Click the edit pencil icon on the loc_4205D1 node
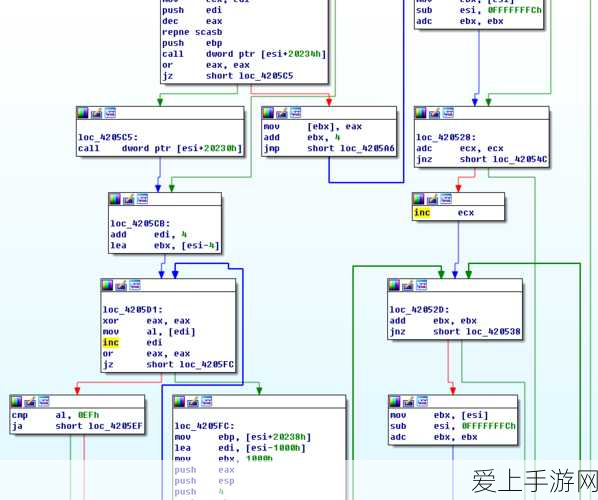This screenshot has height=500, width=598. [121, 285]
